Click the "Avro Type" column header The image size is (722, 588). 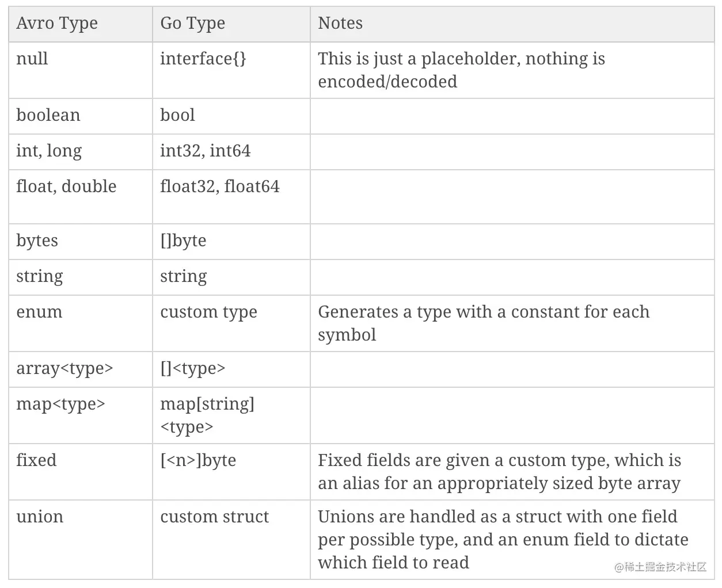point(57,24)
